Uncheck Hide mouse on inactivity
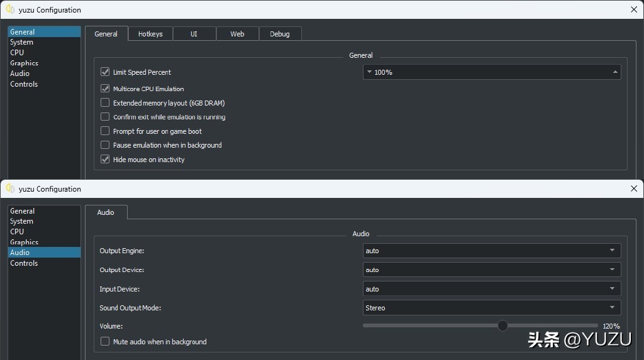 [105, 160]
